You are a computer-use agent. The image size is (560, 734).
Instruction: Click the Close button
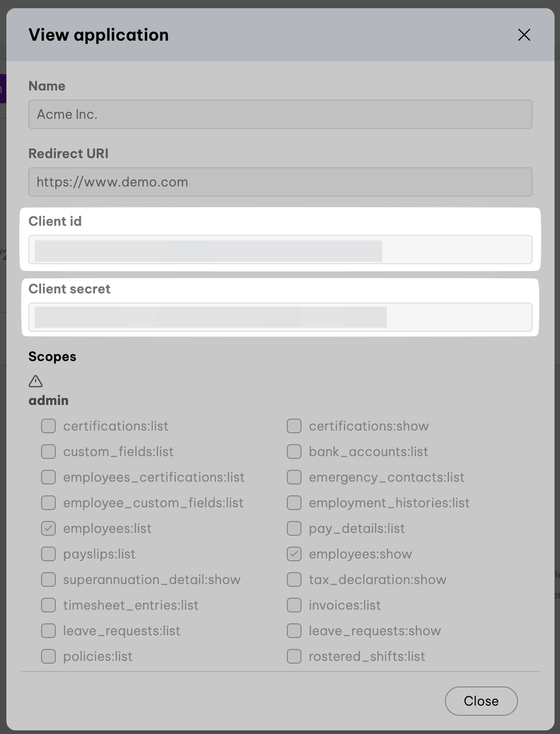pos(481,701)
